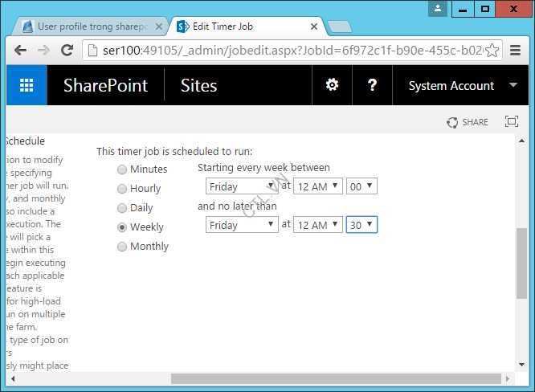Expand the starting hour 12 AM dropdown
Viewport: 535px width, 392px height.
[x=317, y=186]
